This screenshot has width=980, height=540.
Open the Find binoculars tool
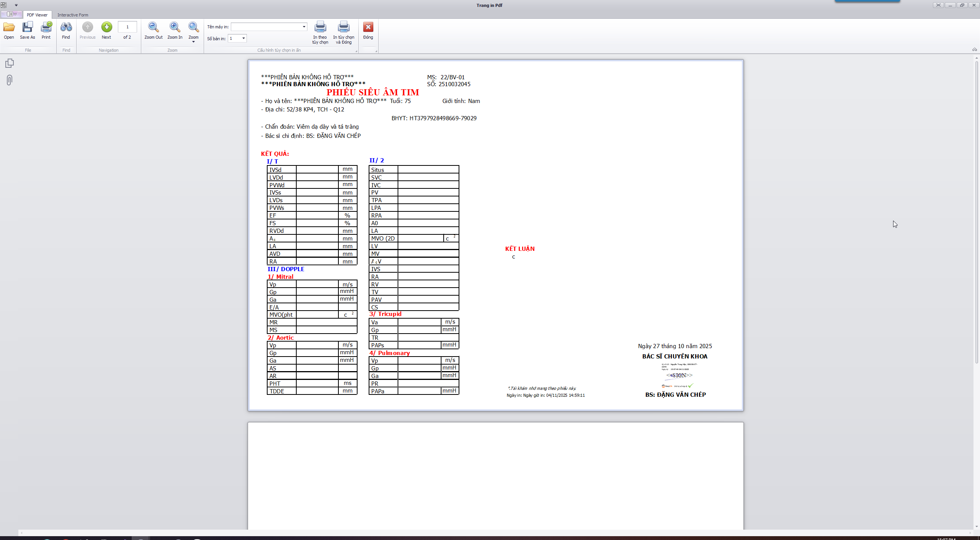coord(66,28)
